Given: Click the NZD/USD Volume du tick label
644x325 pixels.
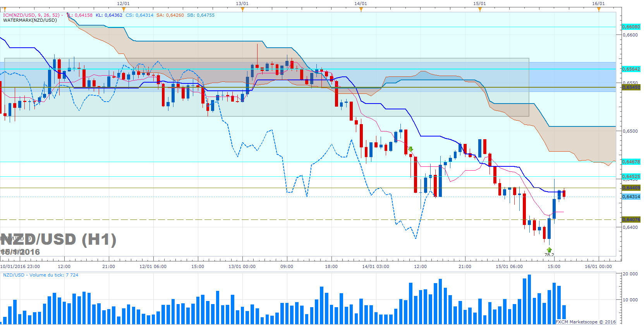Looking at the screenshot, I should pos(41,275).
